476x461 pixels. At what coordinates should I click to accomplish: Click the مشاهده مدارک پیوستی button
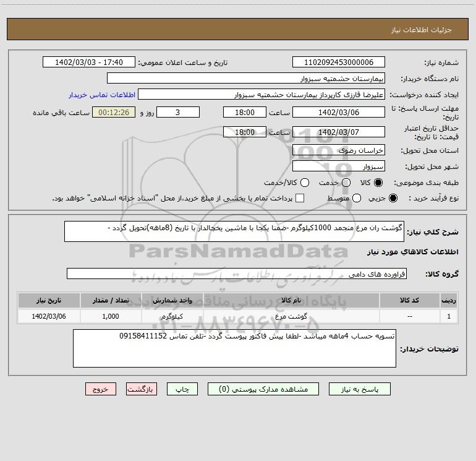(263, 389)
